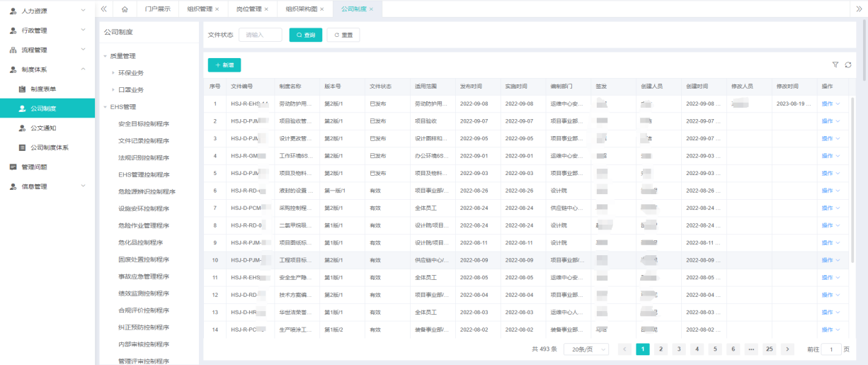Open 操作 dropdown for row 10
This screenshot has width=868, height=365.
click(x=830, y=260)
